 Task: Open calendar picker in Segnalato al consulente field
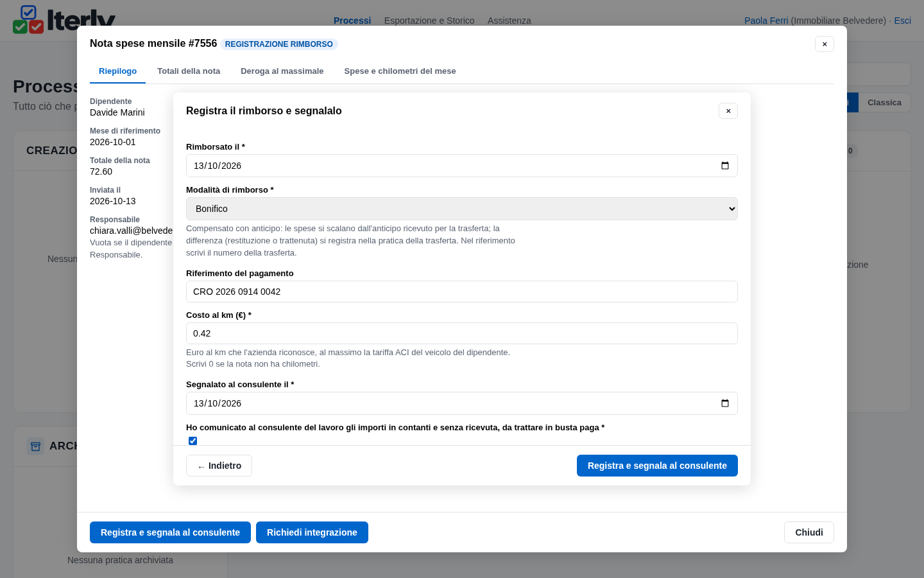click(x=725, y=403)
